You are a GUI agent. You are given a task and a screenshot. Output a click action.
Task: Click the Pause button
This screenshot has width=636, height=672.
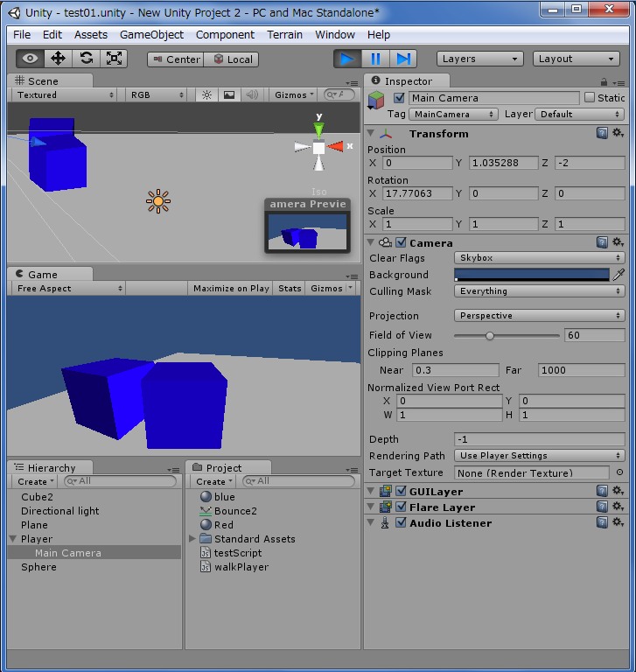tap(375, 59)
